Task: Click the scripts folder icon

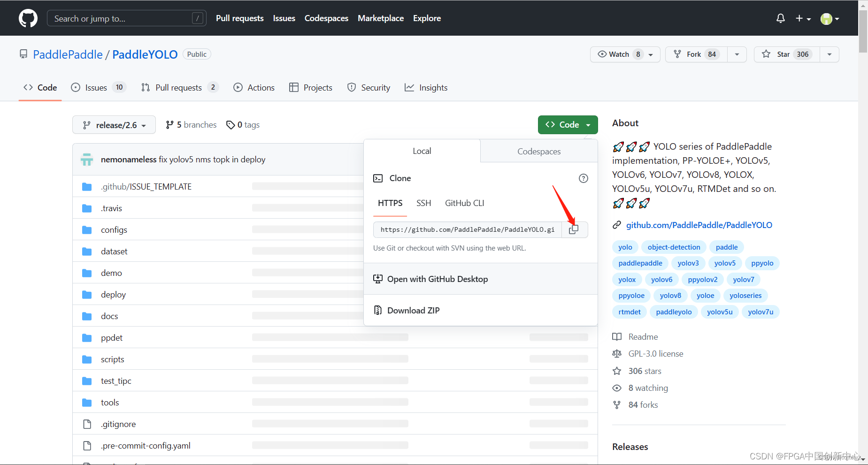Action: point(87,359)
